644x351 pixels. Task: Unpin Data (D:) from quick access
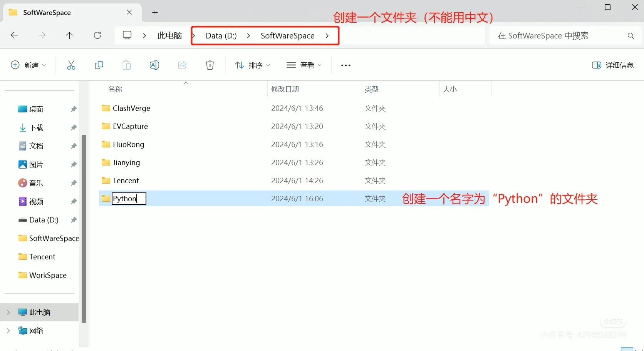tap(73, 220)
